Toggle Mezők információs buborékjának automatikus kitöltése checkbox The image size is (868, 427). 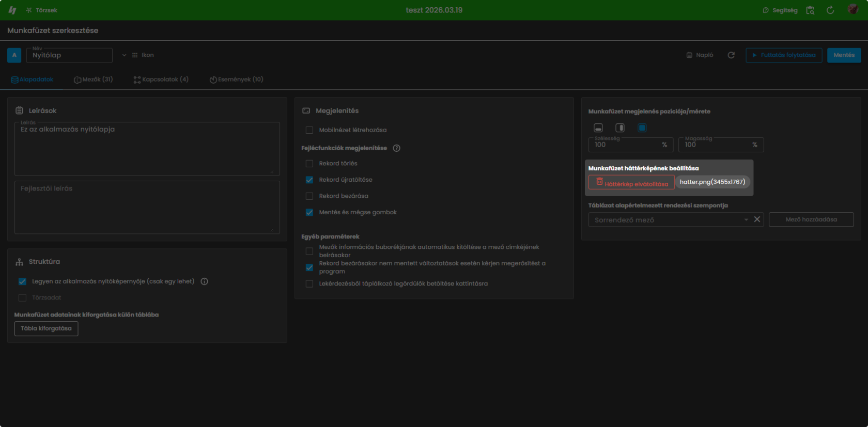[309, 251]
